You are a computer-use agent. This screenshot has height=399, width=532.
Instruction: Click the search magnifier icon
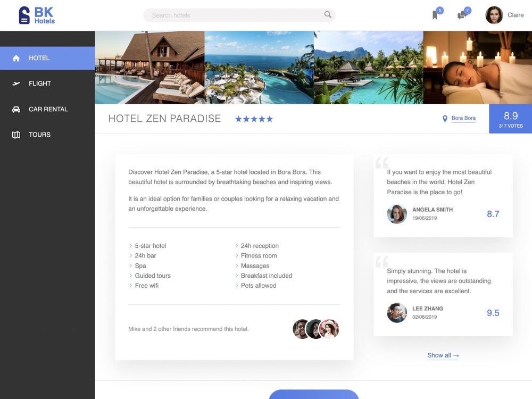[327, 15]
